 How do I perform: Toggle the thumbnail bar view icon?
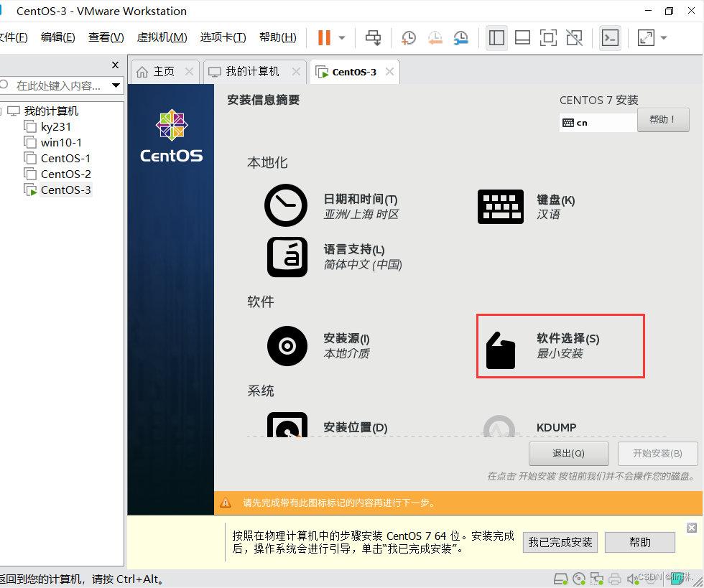coord(522,38)
